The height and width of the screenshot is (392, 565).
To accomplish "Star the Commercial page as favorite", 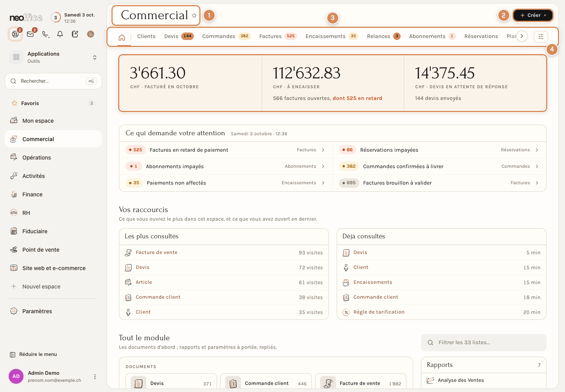I will (x=194, y=16).
